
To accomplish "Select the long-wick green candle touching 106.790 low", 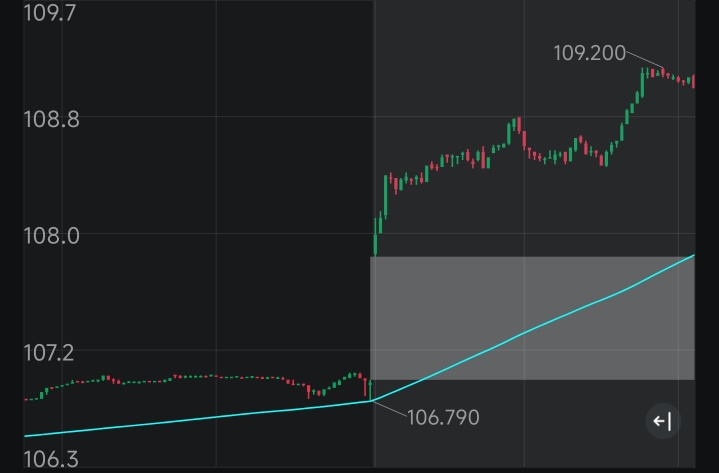I will click(x=370, y=390).
